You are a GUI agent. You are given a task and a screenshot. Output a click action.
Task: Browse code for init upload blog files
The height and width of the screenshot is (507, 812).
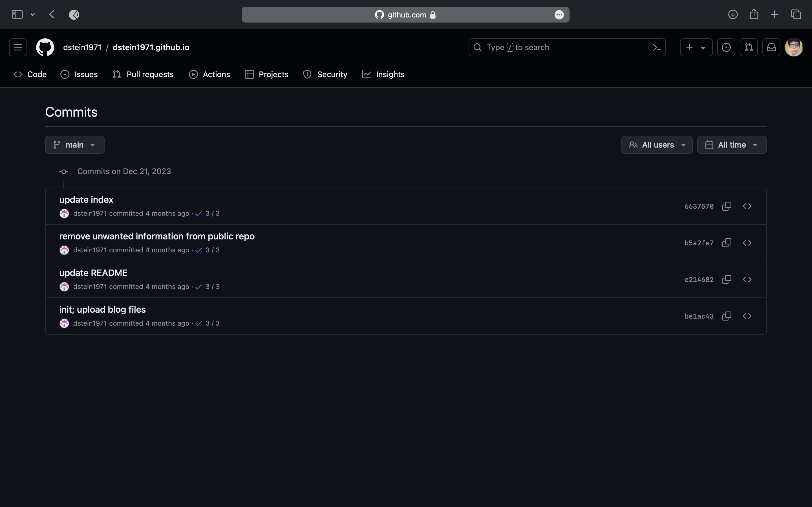[x=747, y=316]
